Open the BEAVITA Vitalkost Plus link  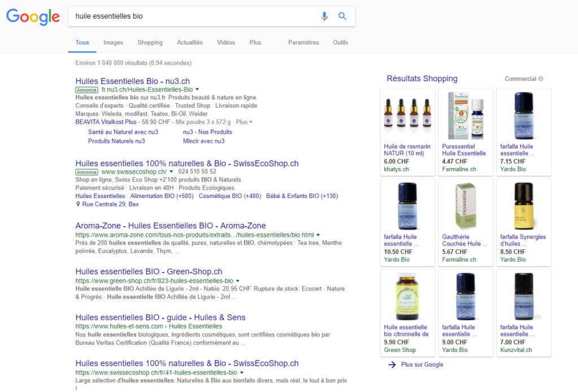pyautogui.click(x=106, y=122)
